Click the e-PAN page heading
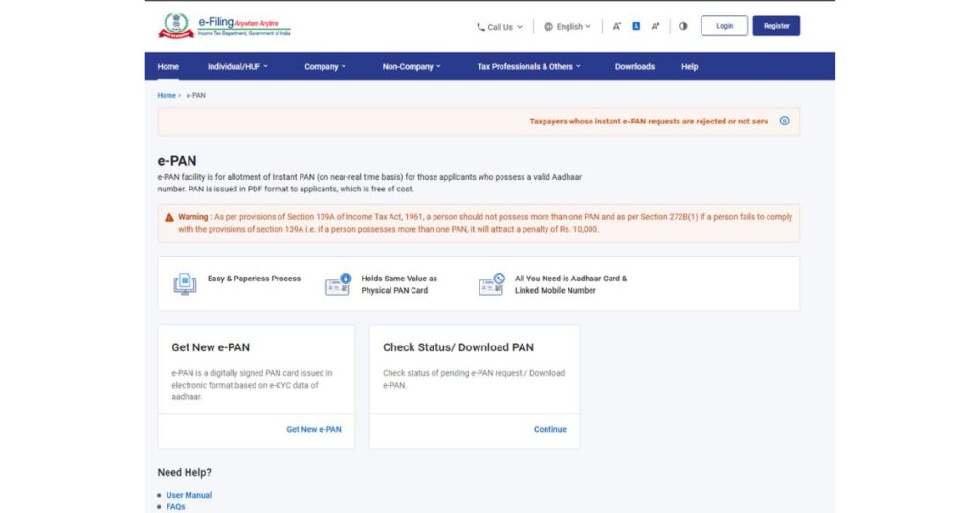 coord(177,161)
